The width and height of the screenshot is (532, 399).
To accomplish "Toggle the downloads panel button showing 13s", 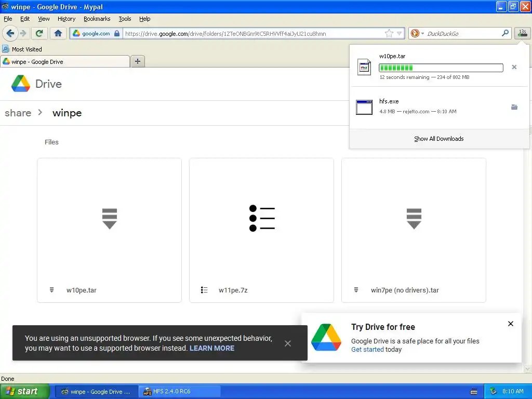I will coord(523,33).
